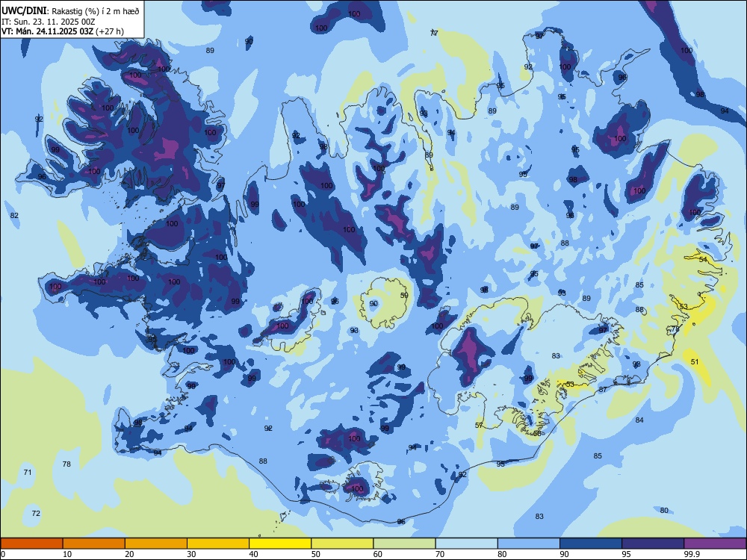
Task: Click the humidity value 79 on the east coast
Action: point(675,329)
